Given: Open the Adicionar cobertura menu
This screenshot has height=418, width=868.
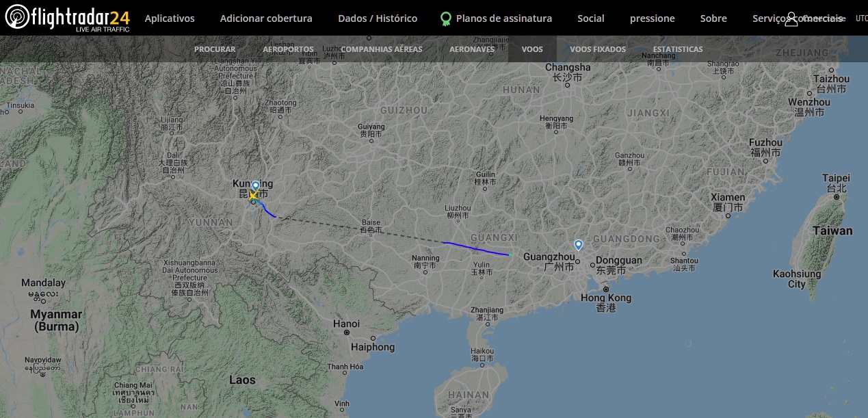Looking at the screenshot, I should 266,18.
